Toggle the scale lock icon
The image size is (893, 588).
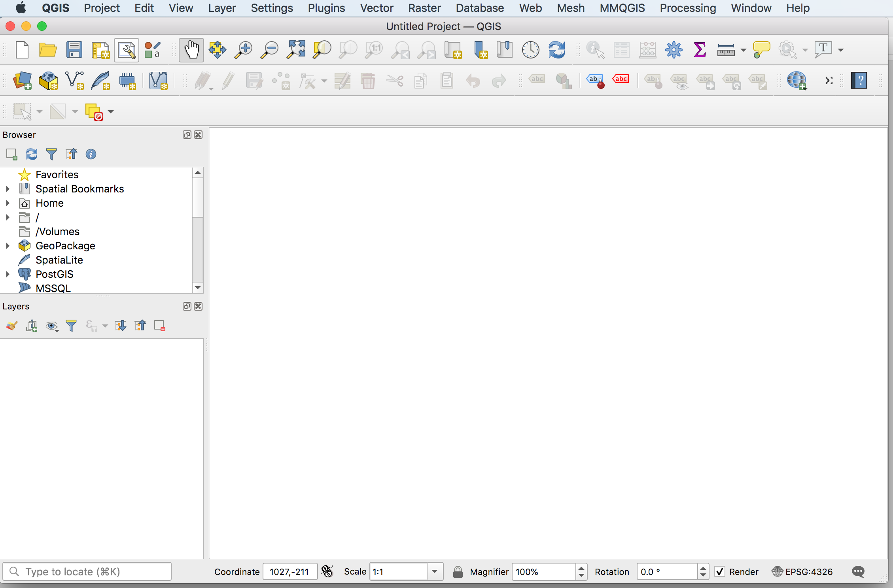click(458, 572)
